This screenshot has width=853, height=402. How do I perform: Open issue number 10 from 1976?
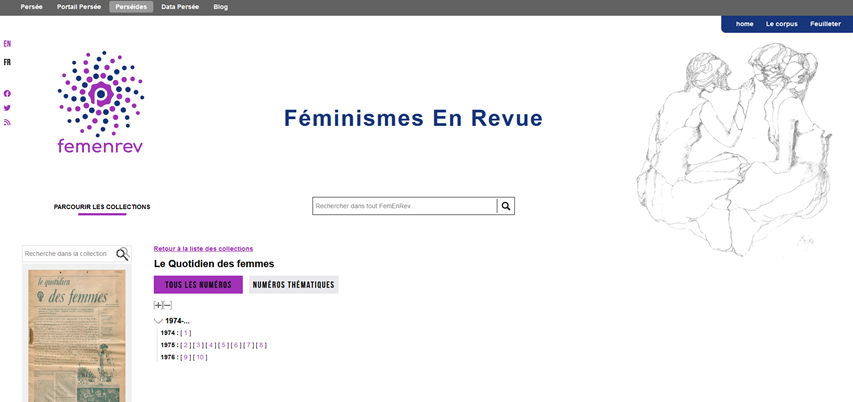200,357
